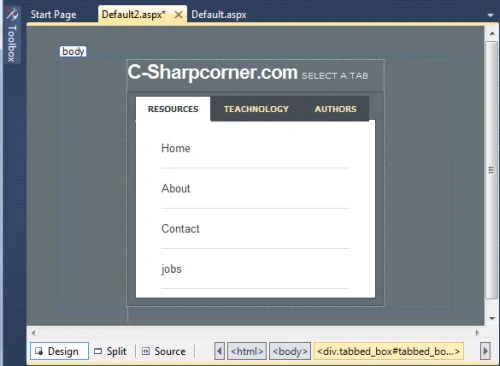Image resolution: width=500 pixels, height=366 pixels.
Task: Select the TEACHNOLOGY tab
Action: pyautogui.click(x=256, y=109)
